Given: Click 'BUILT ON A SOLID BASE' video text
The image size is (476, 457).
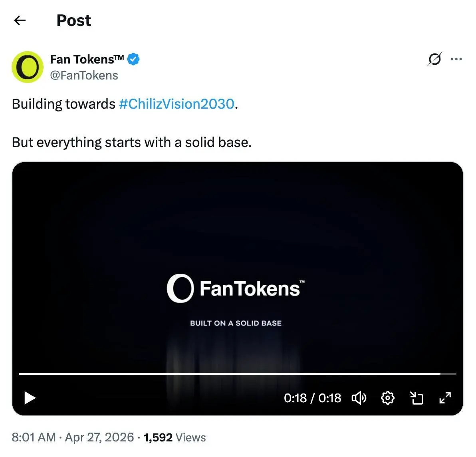Looking at the screenshot, I should 236,323.
